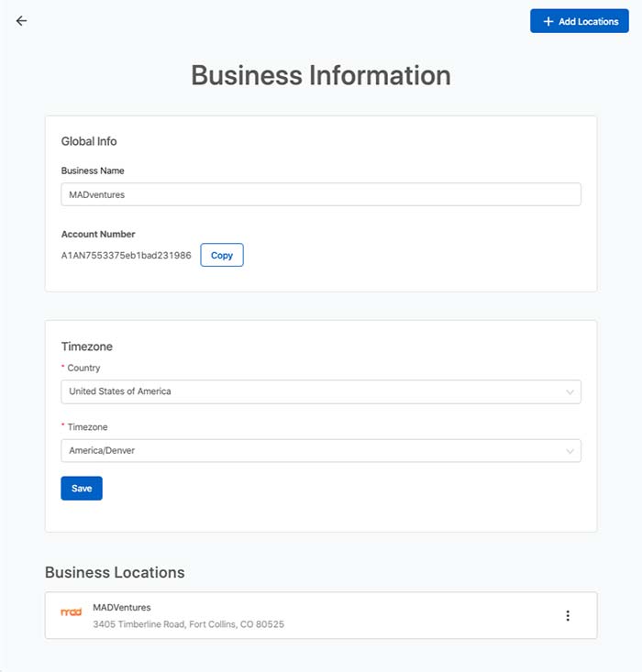Focus the Business Name input field
The height and width of the screenshot is (672, 642).
pyautogui.click(x=321, y=194)
